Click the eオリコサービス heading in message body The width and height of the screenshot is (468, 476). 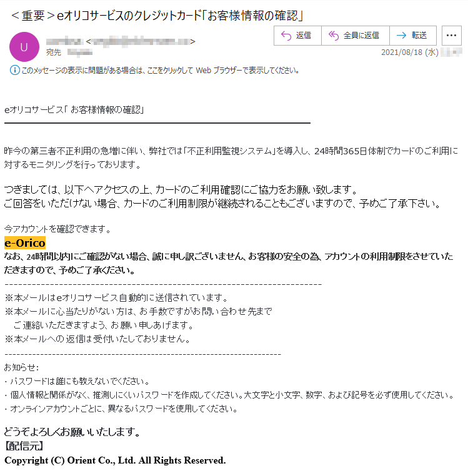click(74, 109)
